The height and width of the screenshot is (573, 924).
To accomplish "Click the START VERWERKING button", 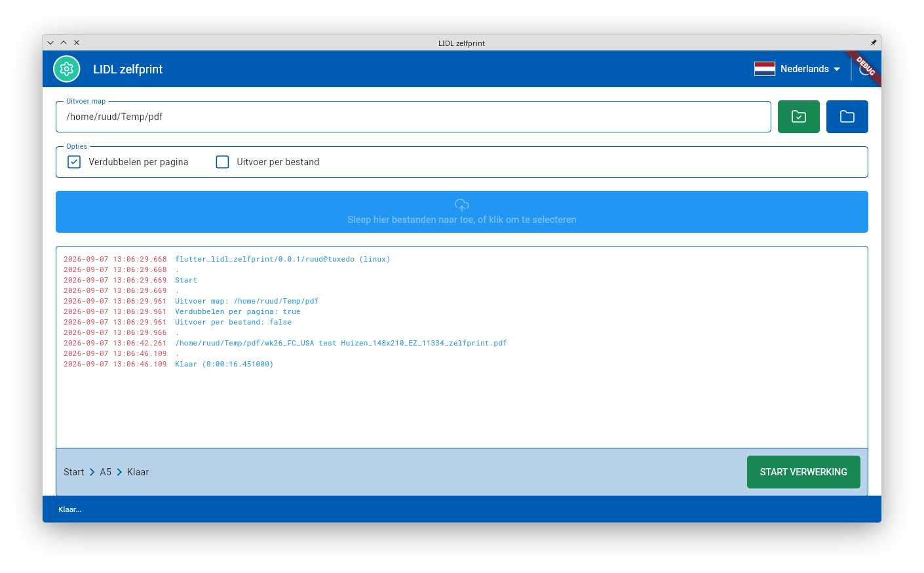I will click(x=803, y=472).
